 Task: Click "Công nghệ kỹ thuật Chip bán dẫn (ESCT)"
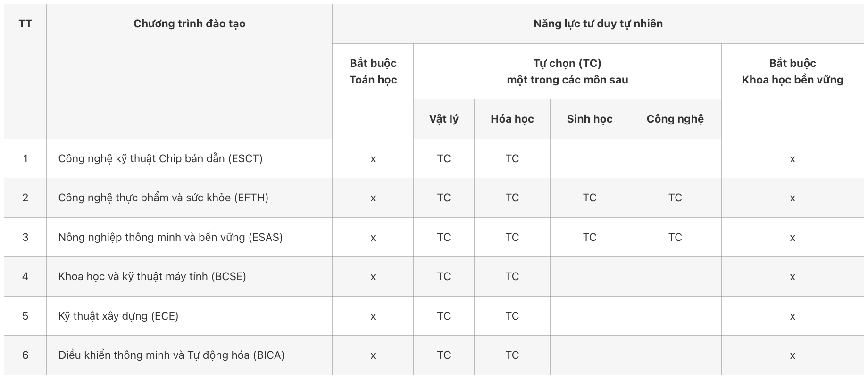click(160, 158)
